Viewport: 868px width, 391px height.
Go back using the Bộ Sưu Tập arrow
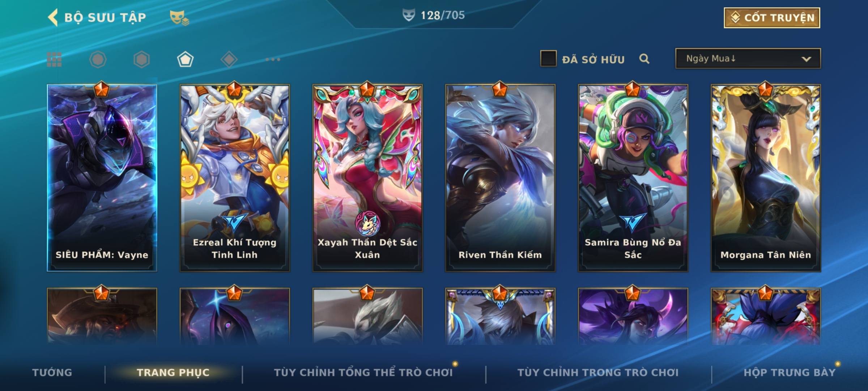[53, 17]
